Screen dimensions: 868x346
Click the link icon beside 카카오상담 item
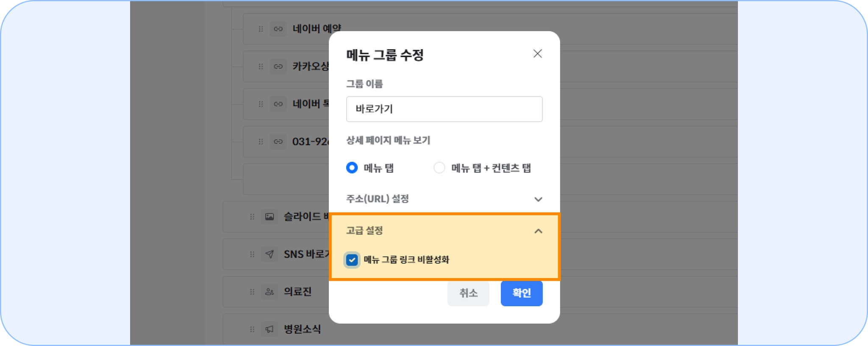pos(278,66)
